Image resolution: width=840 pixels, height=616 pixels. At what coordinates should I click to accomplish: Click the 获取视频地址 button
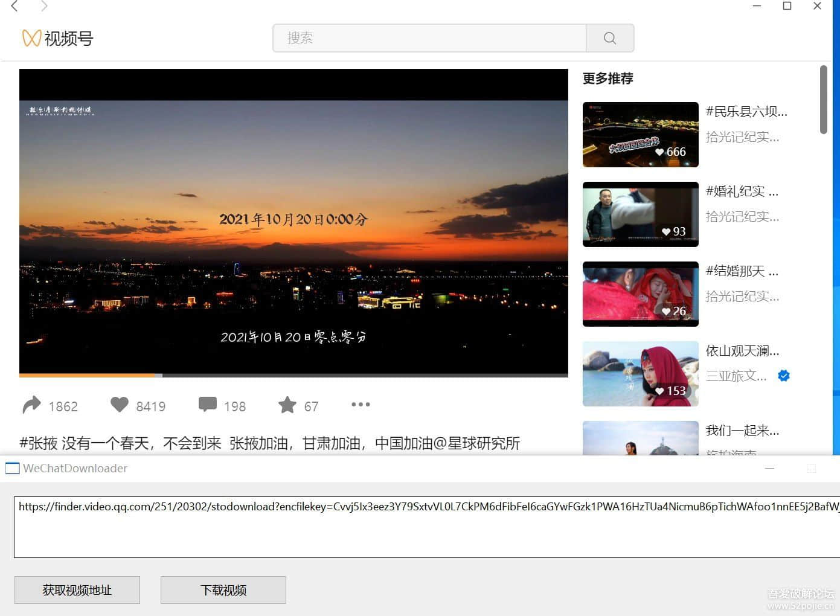click(77, 590)
